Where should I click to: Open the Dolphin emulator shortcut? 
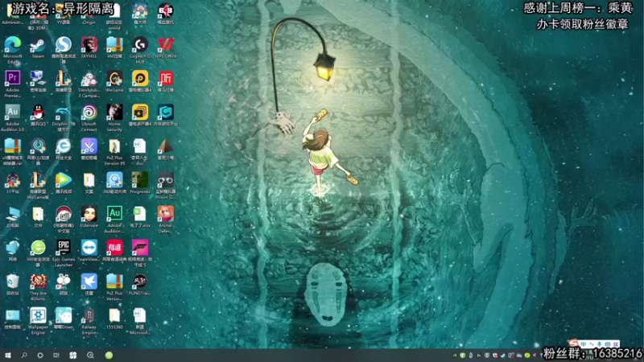coord(64,112)
